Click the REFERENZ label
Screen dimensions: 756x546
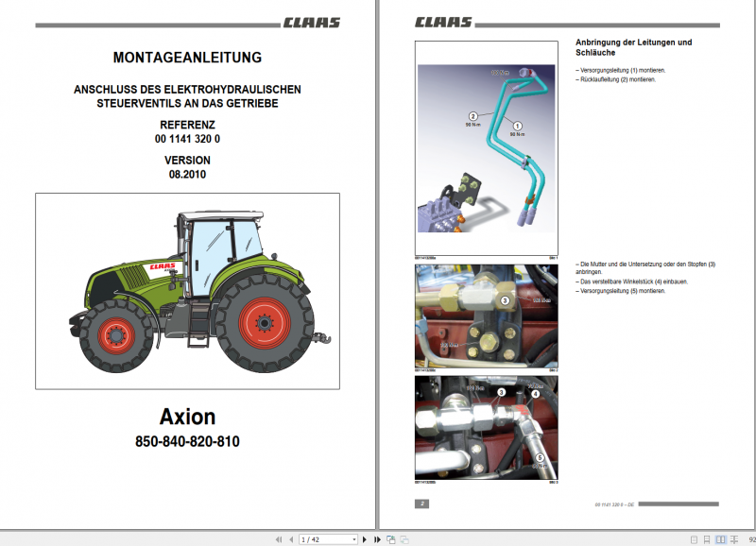point(187,125)
